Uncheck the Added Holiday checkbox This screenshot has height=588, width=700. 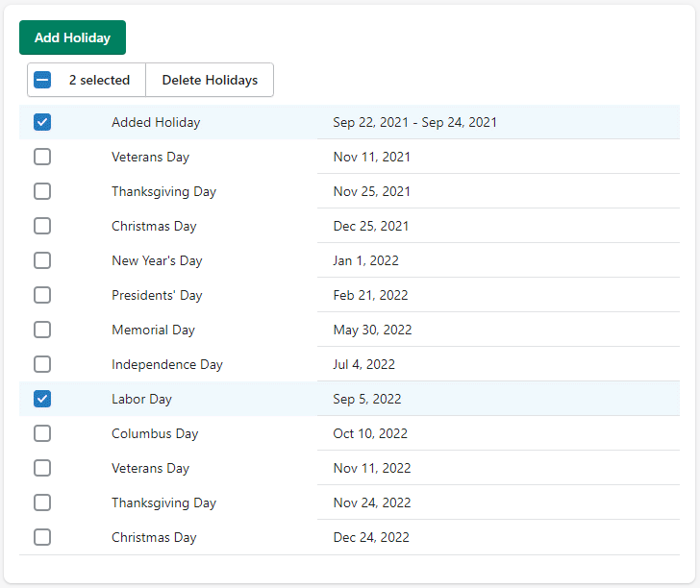pyautogui.click(x=42, y=122)
